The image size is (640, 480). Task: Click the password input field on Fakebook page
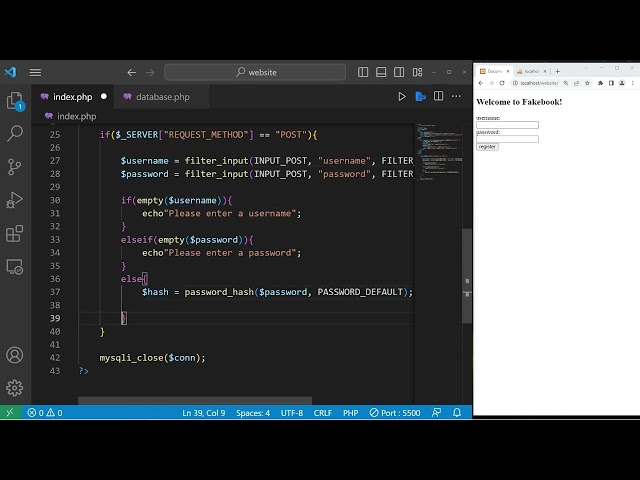[507, 139]
